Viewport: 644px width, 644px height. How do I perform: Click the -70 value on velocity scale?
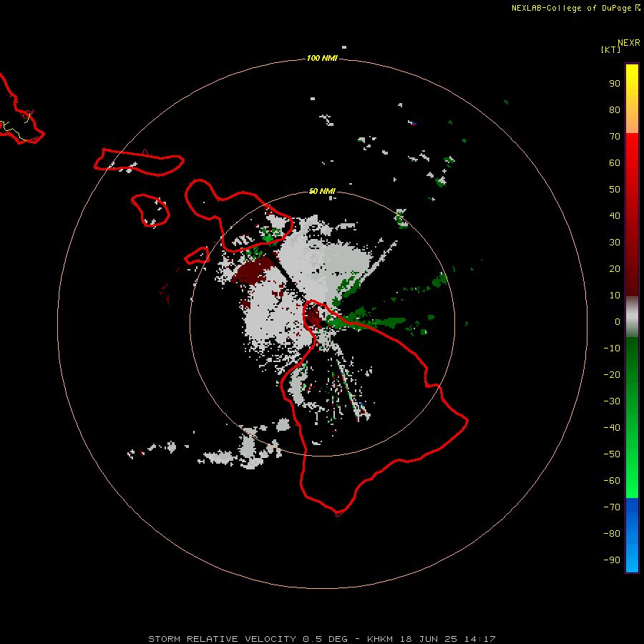tap(612, 507)
